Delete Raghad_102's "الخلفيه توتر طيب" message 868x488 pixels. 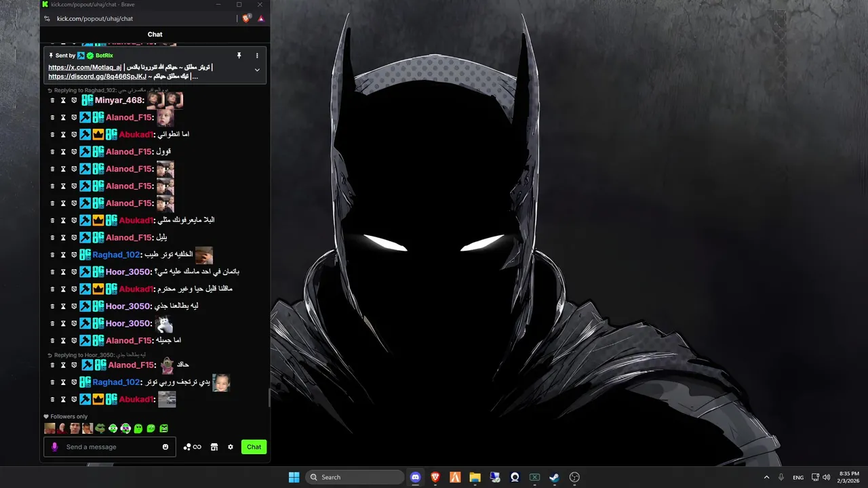point(52,255)
